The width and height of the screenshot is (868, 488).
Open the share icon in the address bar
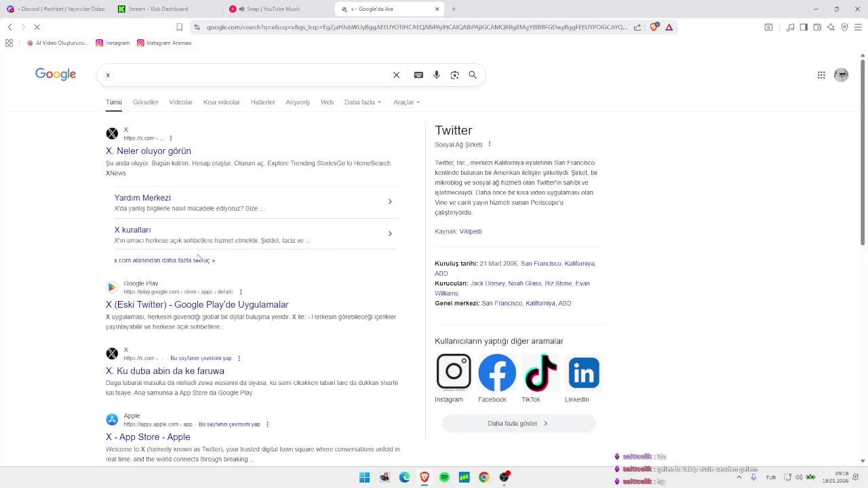point(637,27)
